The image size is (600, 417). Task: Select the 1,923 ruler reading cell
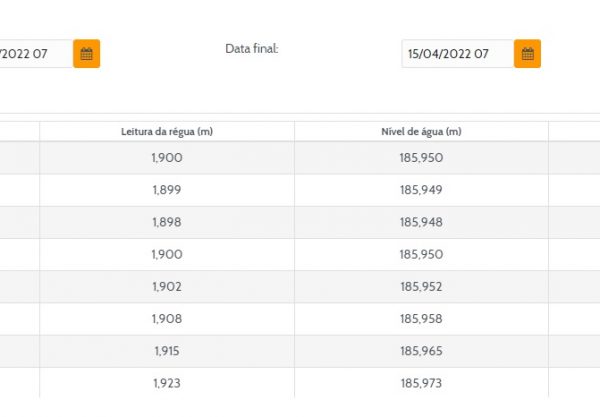(x=167, y=382)
